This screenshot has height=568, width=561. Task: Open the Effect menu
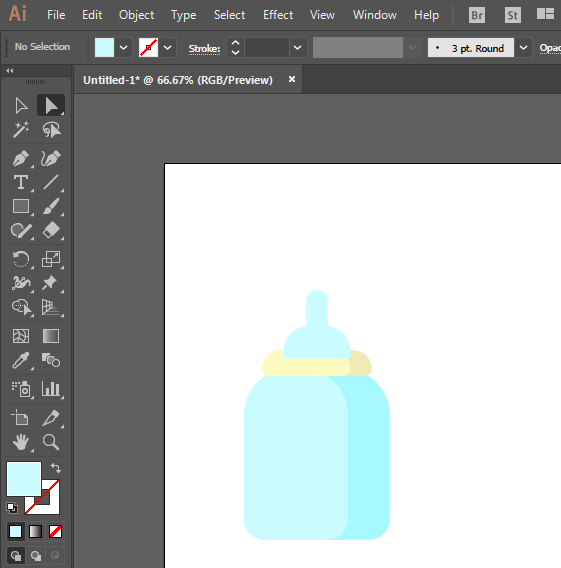(278, 15)
